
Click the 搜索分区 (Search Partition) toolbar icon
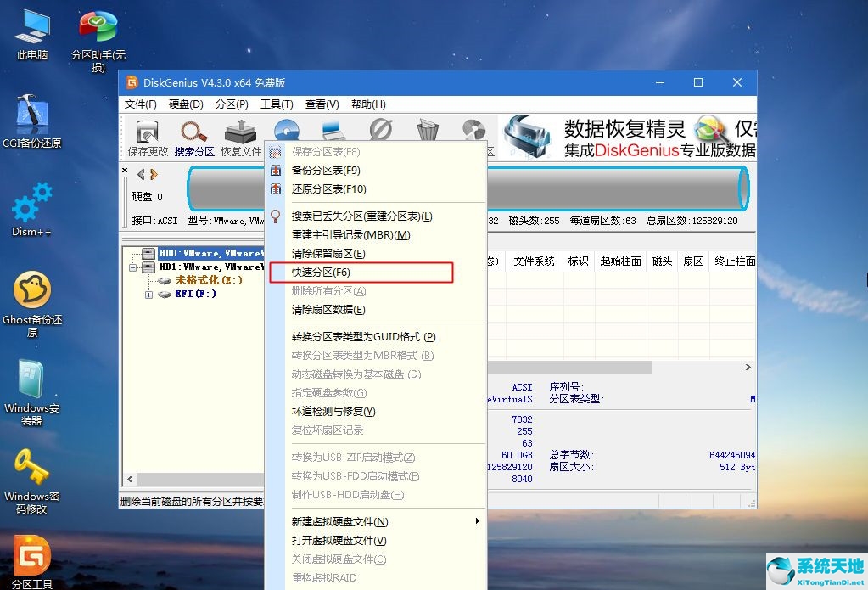(193, 136)
